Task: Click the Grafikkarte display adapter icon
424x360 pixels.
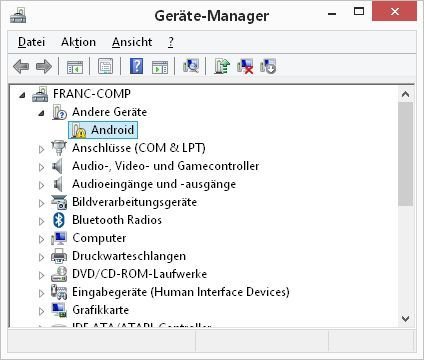Action: click(59, 310)
